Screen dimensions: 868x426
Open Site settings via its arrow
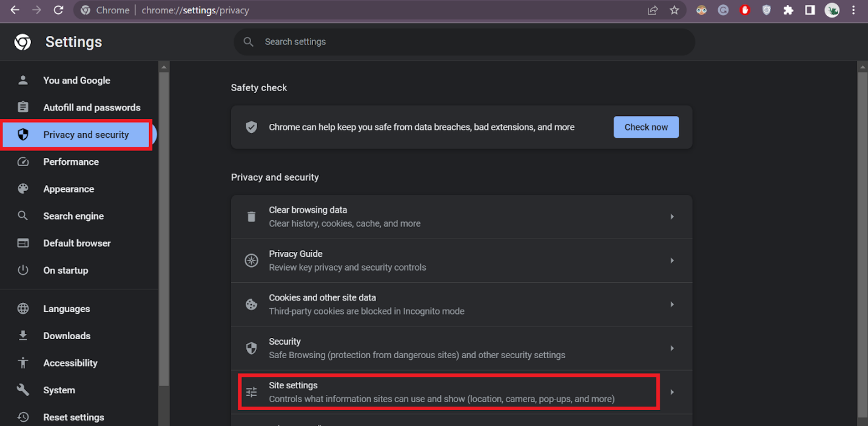click(x=672, y=392)
